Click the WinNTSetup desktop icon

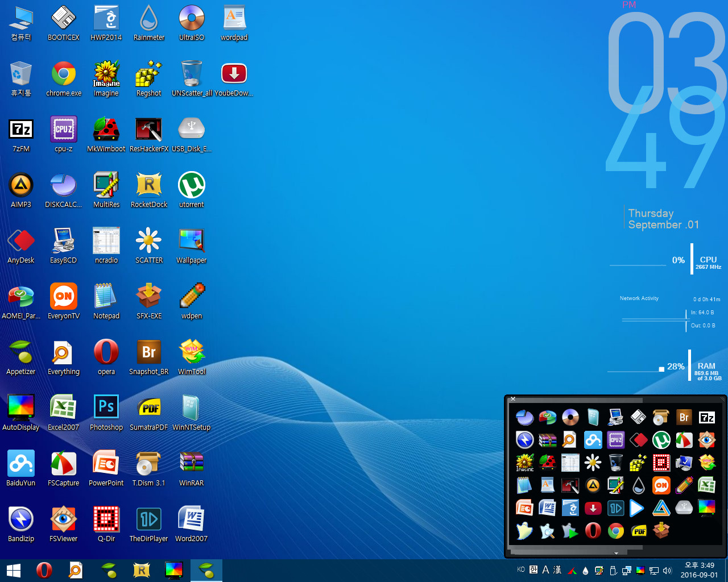(192, 414)
